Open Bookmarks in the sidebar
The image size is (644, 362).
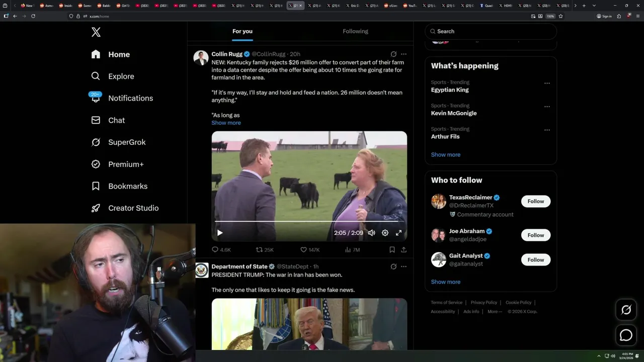pyautogui.click(x=119, y=186)
